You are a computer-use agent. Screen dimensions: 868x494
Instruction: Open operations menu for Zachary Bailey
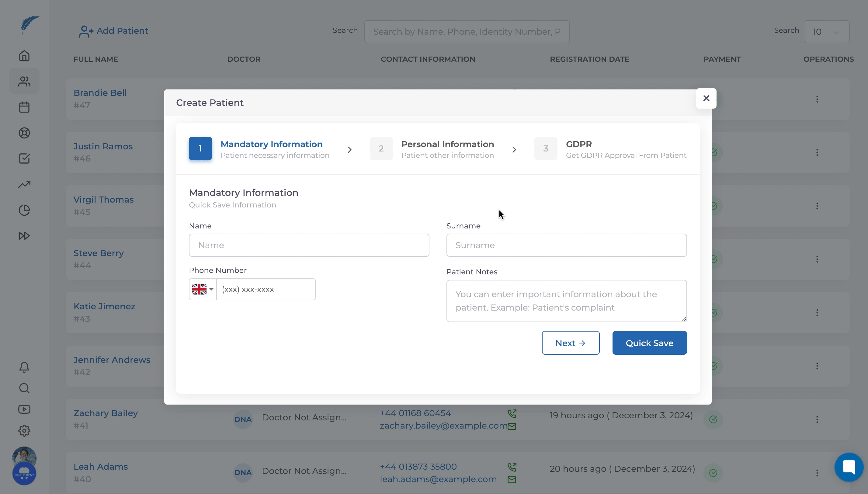point(817,419)
